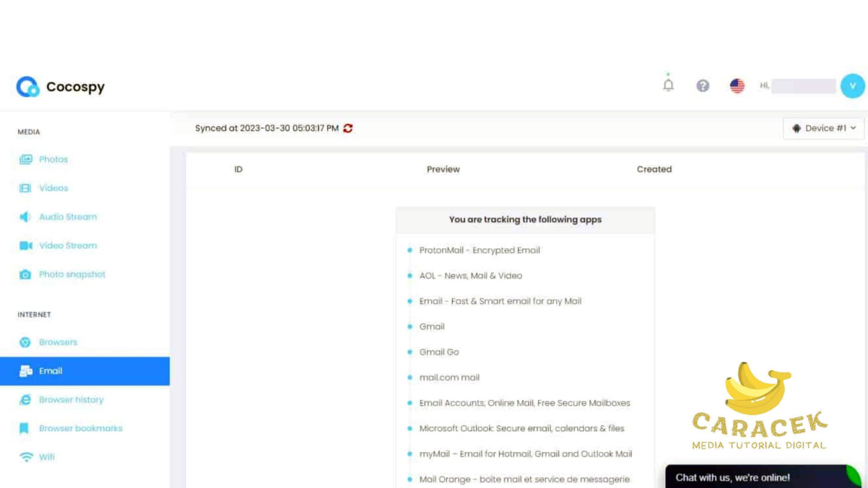The width and height of the screenshot is (868, 488).
Task: Click the Photos sidebar icon
Action: 25,159
